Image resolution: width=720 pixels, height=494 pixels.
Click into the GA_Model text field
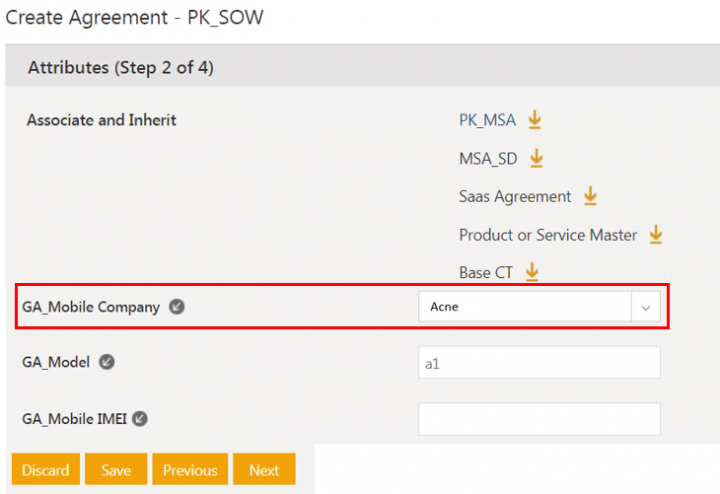click(539, 363)
